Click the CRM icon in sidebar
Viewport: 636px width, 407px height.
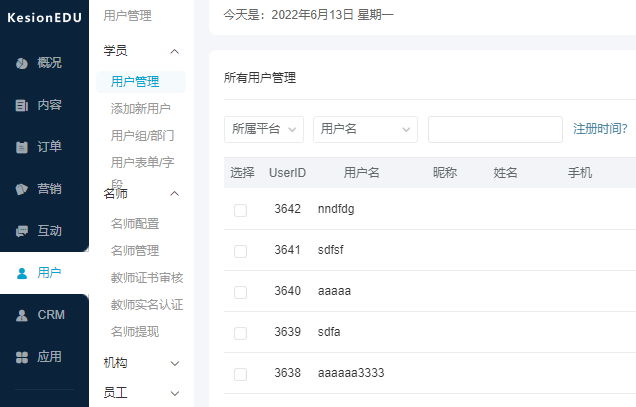(x=22, y=315)
